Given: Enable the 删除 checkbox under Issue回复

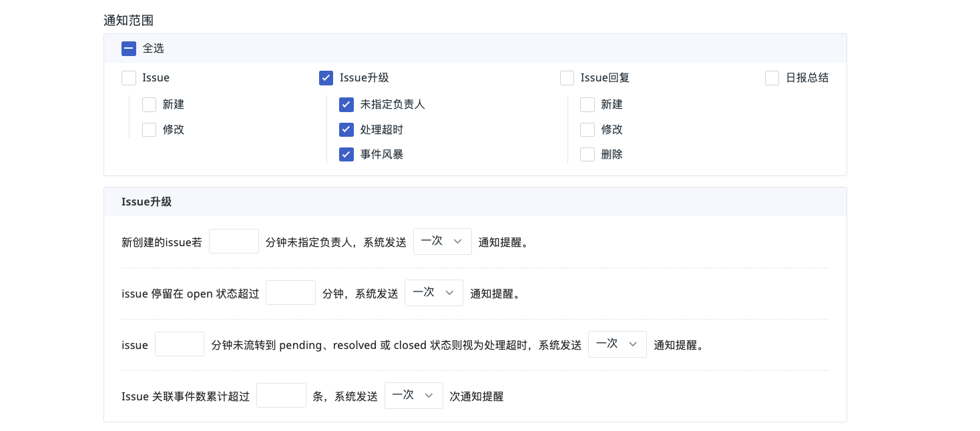Looking at the screenshot, I should pyautogui.click(x=587, y=155).
